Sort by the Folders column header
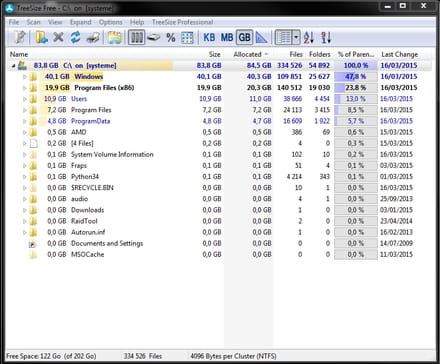The width and height of the screenshot is (440, 364). (x=319, y=54)
